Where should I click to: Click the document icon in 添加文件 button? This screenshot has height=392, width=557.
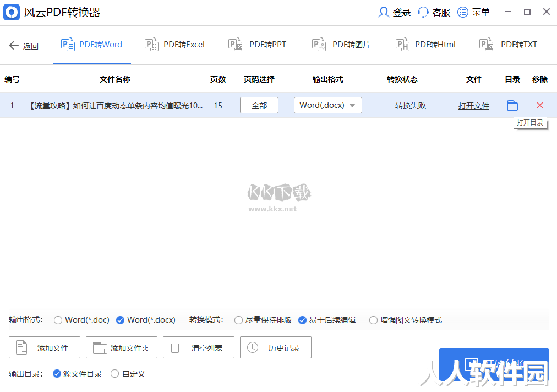click(x=21, y=347)
